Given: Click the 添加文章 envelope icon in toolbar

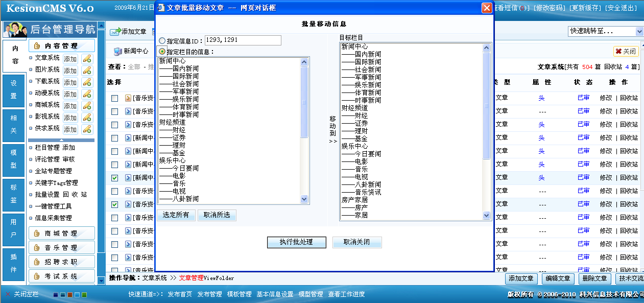Looking at the screenshot, I should coord(115,32).
